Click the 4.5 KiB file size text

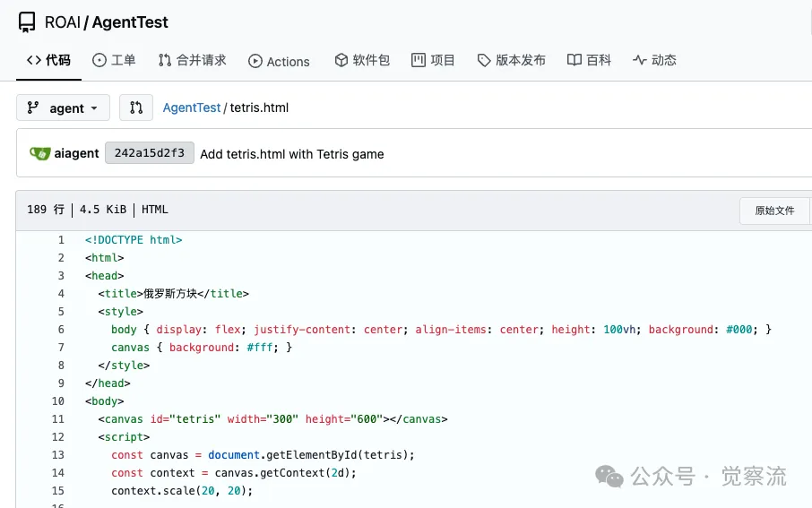[103, 210]
